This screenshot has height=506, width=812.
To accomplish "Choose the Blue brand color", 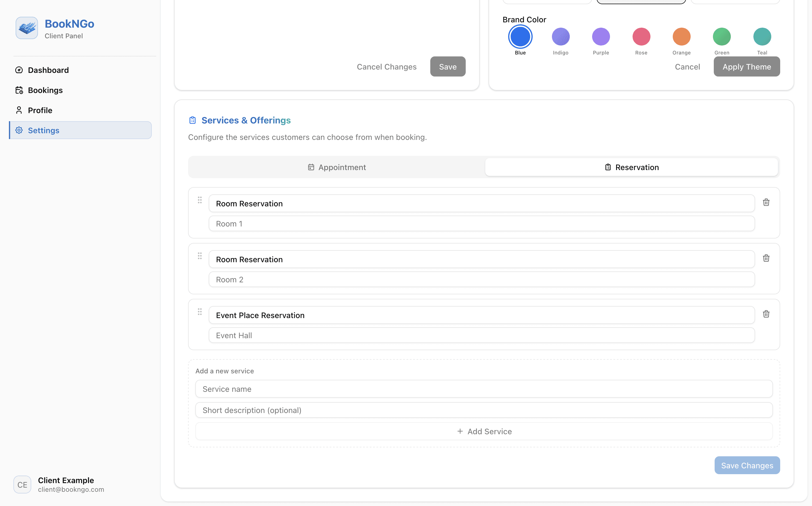I will [x=520, y=37].
